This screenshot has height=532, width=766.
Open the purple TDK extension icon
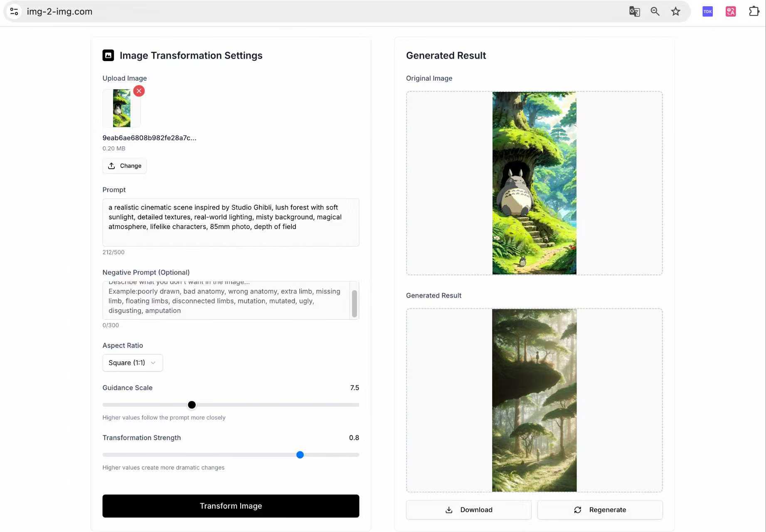[x=707, y=11]
